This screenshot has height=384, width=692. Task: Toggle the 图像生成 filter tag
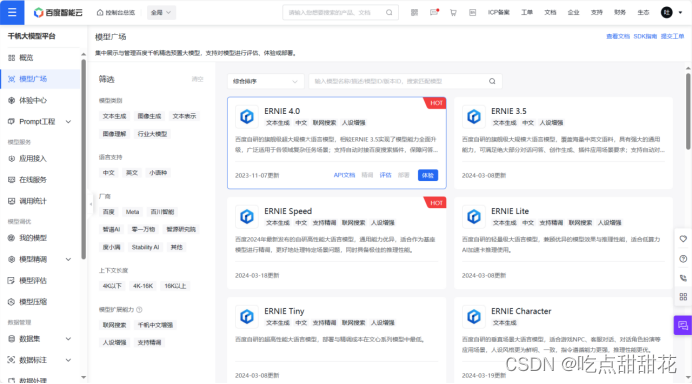click(x=149, y=116)
